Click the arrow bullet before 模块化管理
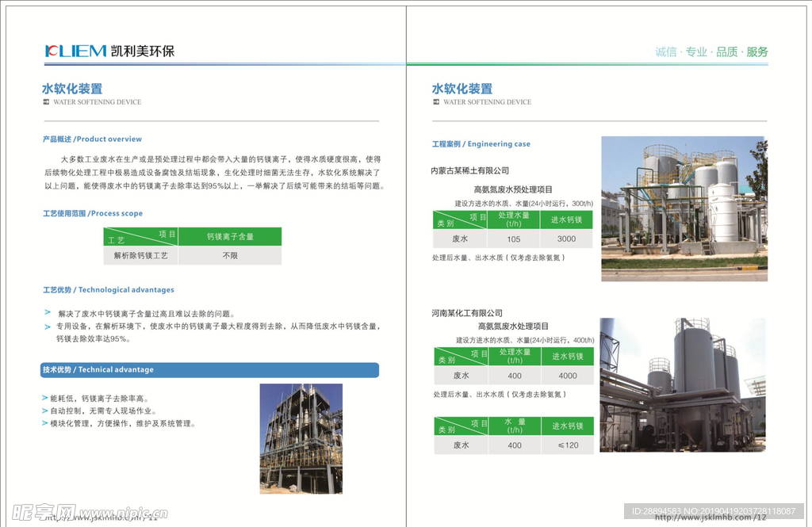 44,423
